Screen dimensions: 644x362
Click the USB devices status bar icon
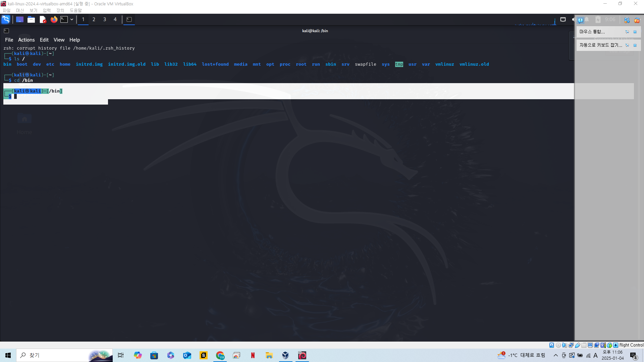point(578,345)
